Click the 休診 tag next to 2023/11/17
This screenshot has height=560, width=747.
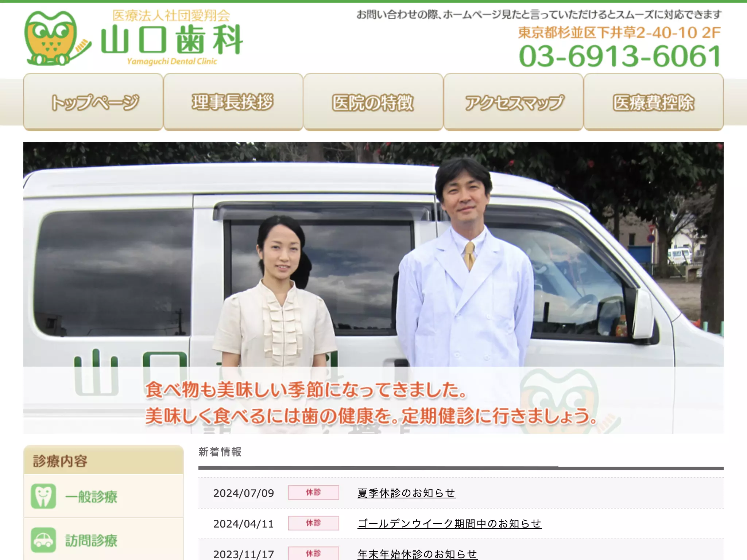click(x=314, y=553)
